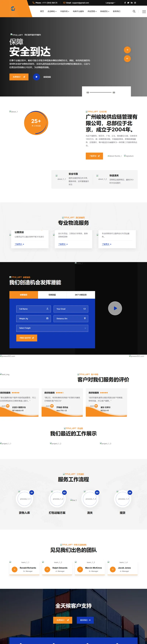Open the Select Freight dropdown
Image resolution: width=147 pixels, height=644 pixels.
coord(52,328)
